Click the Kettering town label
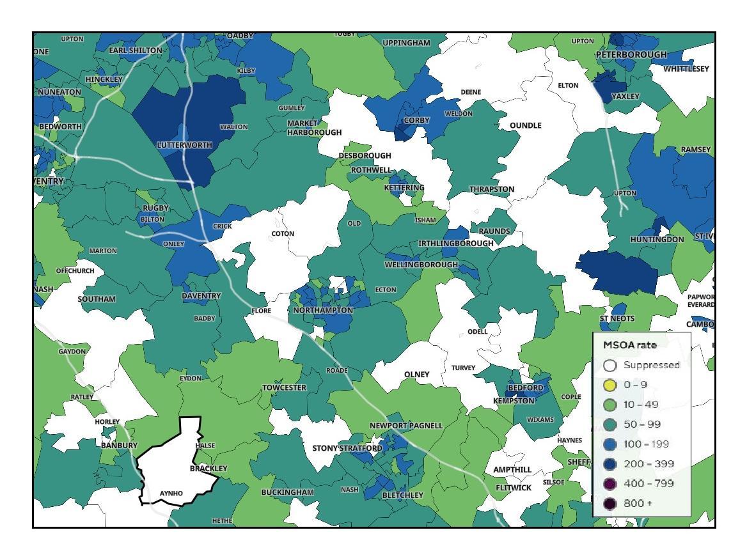This screenshot has width=747, height=560. tap(404, 187)
